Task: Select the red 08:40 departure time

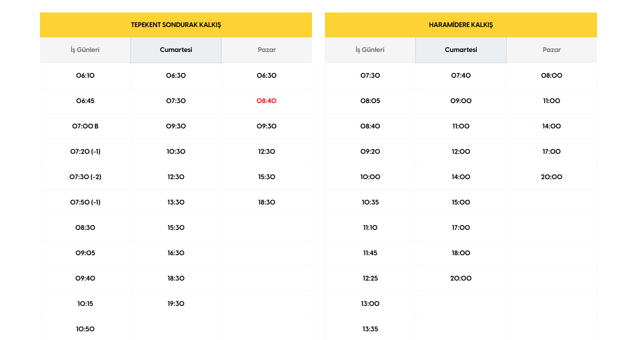Action: coord(267,101)
